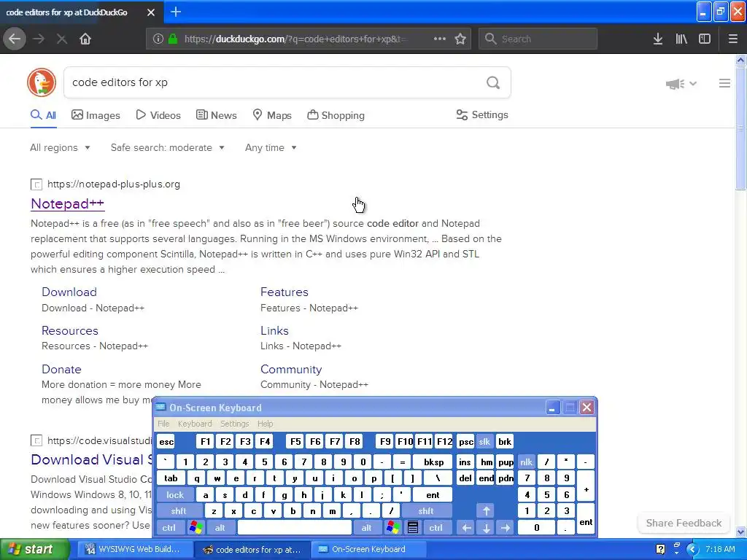Toggle caps lock key on keyboard
The height and width of the screenshot is (560, 747).
tap(175, 495)
